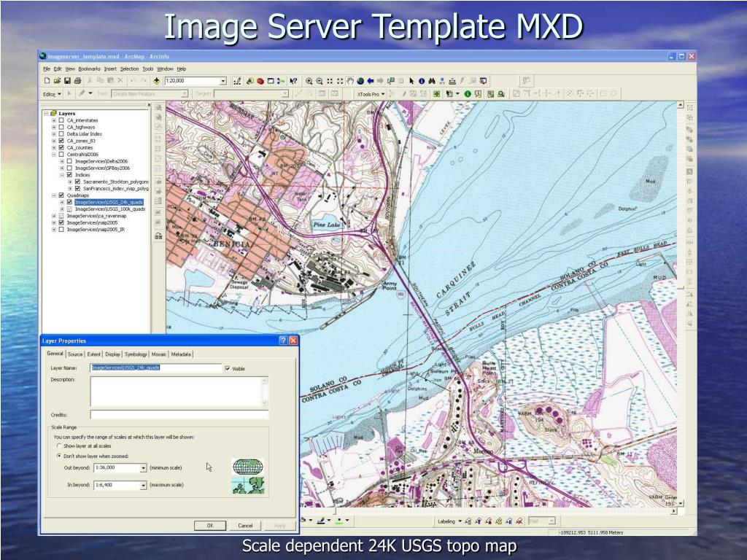The height and width of the screenshot is (560, 747).
Task: Toggle the Quadmaps group layer checkbox
Action: (x=61, y=195)
